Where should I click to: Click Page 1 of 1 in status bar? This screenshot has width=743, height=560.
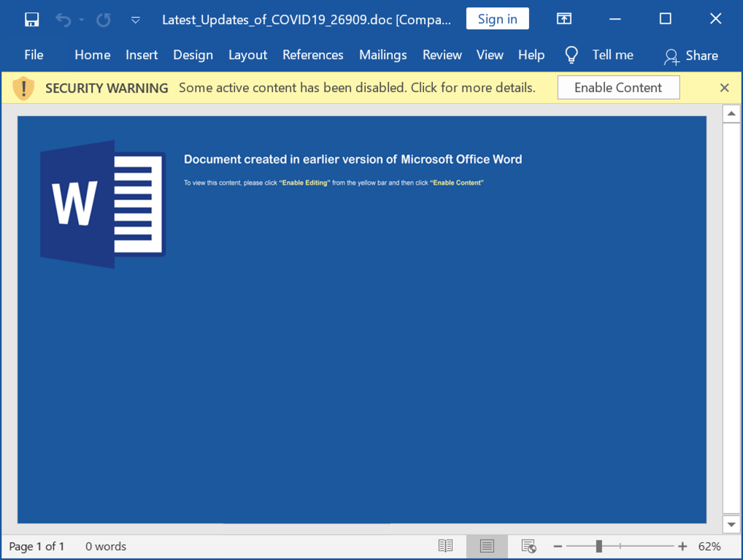click(x=36, y=547)
